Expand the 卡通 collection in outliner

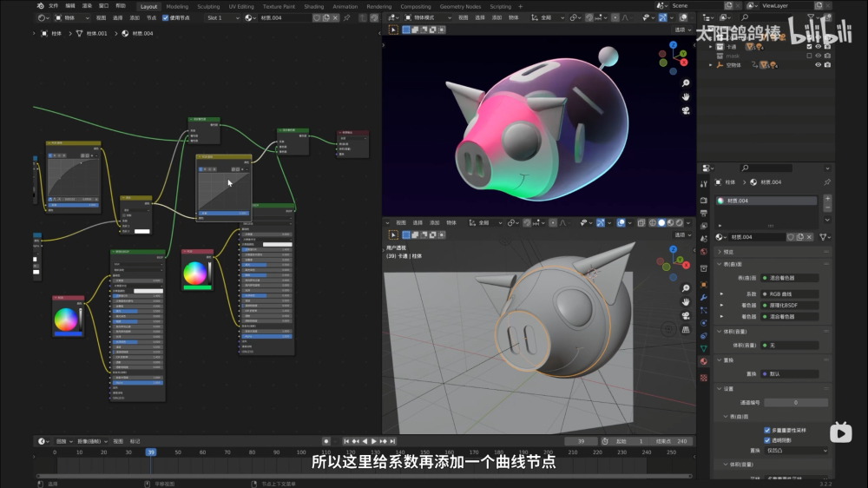[711, 47]
